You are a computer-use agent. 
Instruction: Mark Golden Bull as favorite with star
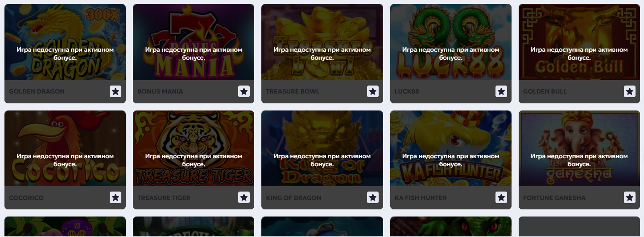[x=630, y=91]
